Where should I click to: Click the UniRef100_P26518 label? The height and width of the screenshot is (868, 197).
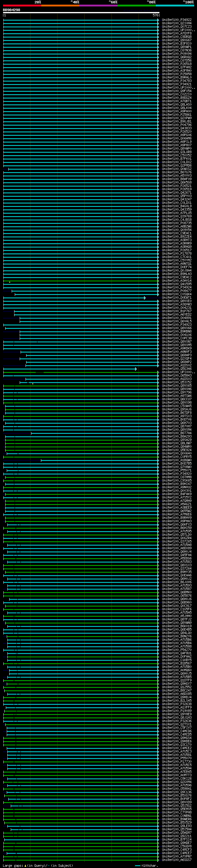[176, 64]
